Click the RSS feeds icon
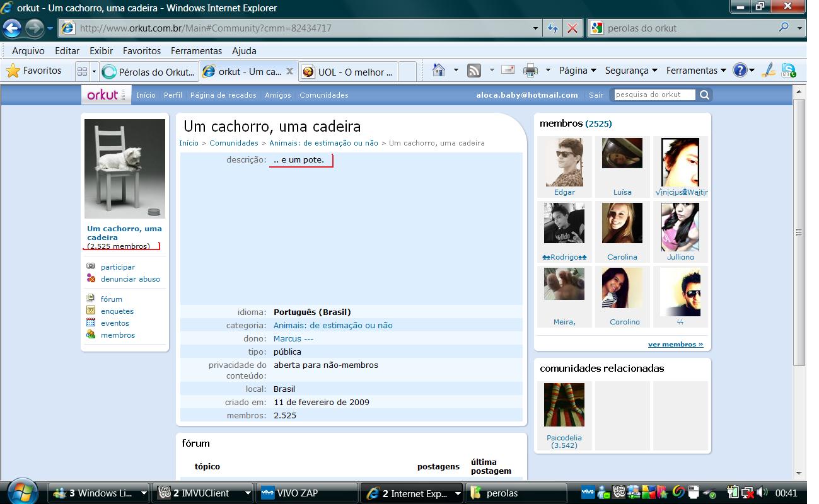The height and width of the screenshot is (504, 819). pos(474,71)
